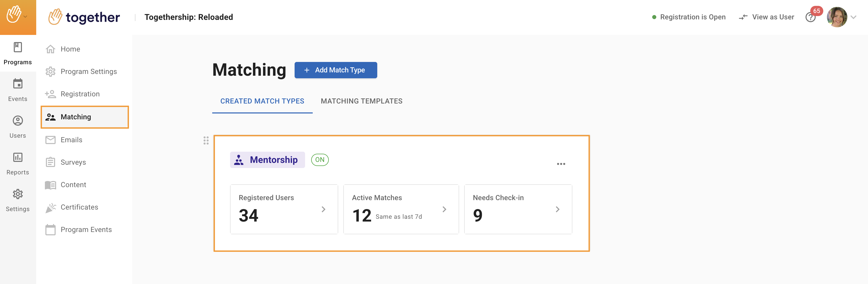Click Registration is Open status indicator
The width and height of the screenshot is (868, 284).
coord(689,17)
